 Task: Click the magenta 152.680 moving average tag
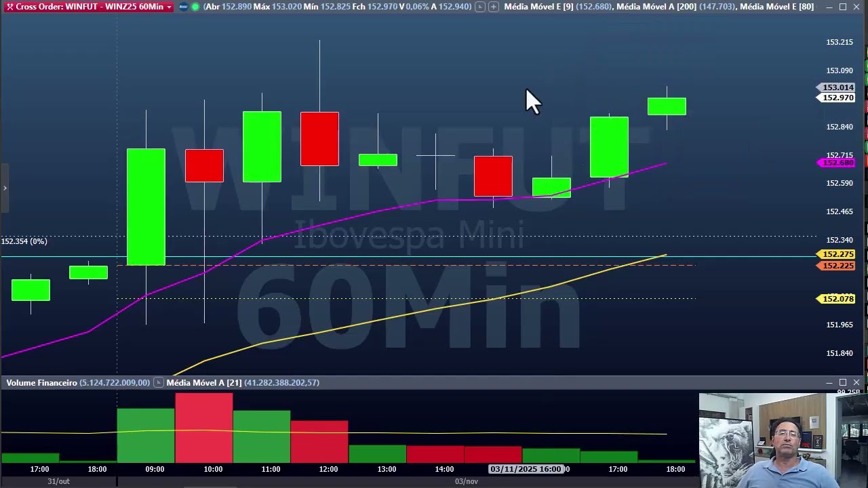point(836,163)
